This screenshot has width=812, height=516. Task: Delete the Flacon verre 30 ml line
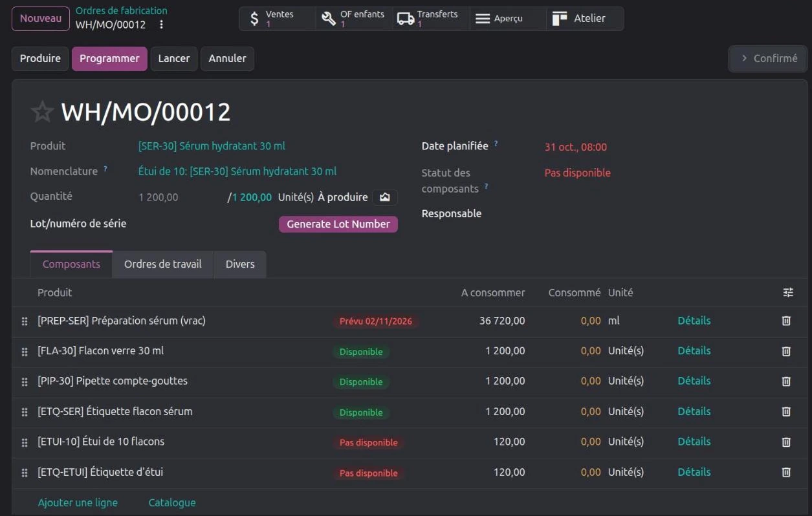(x=786, y=351)
